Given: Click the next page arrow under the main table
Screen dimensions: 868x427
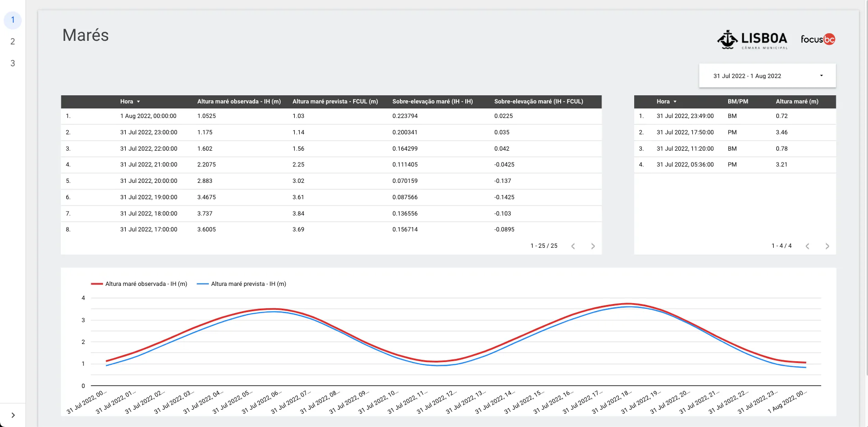Looking at the screenshot, I should click(x=592, y=245).
